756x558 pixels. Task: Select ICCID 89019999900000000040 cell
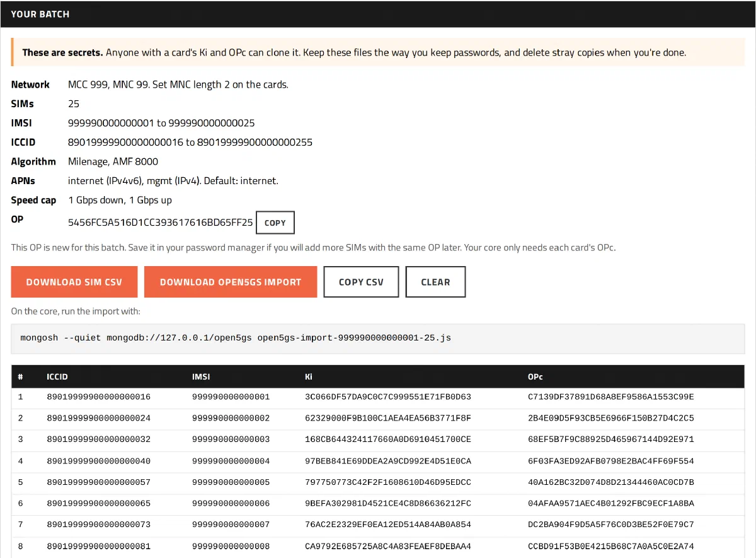(x=98, y=461)
